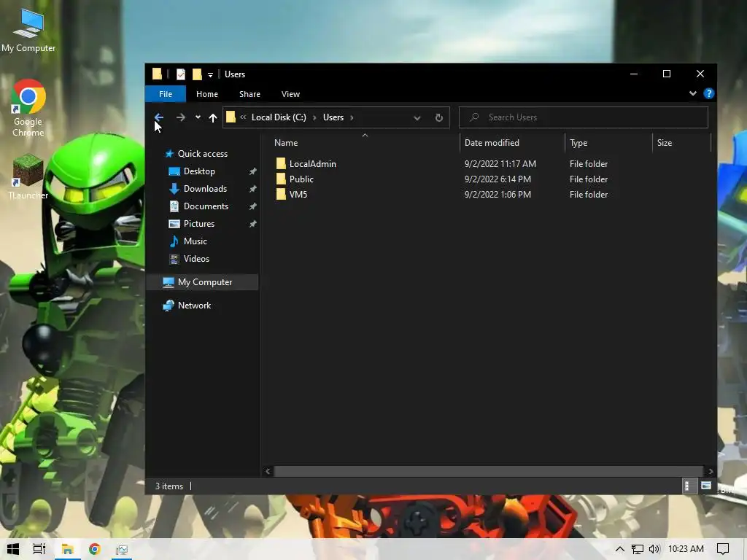This screenshot has height=560, width=747.
Task: Open the File ribbon tab
Action: click(x=166, y=94)
